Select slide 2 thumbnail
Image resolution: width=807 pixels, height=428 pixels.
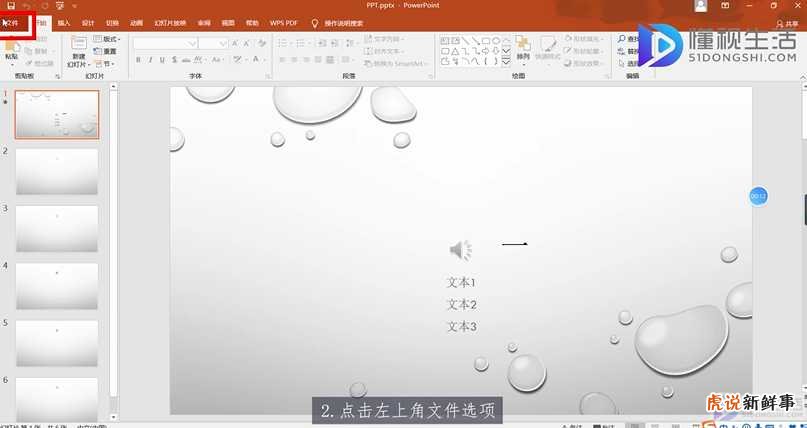[57, 171]
